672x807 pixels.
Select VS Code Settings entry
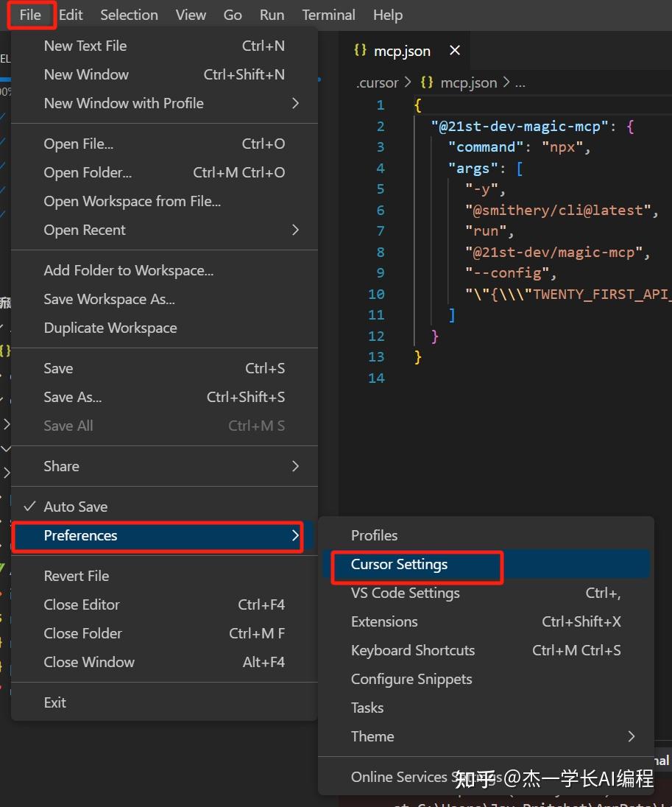click(406, 593)
